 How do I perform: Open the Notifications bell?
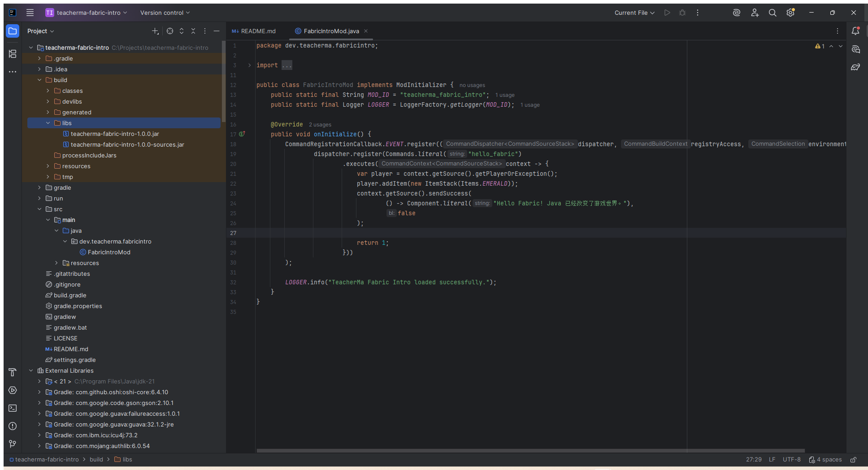[855, 31]
